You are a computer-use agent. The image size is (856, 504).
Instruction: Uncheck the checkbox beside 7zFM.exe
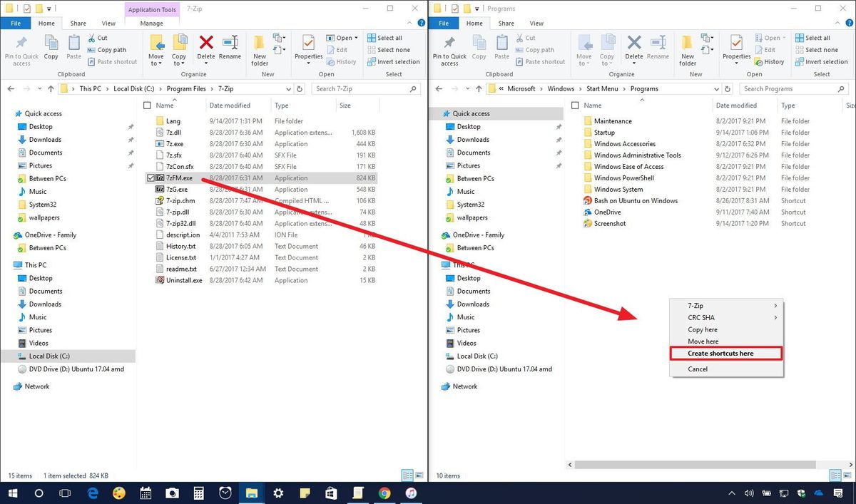point(151,178)
